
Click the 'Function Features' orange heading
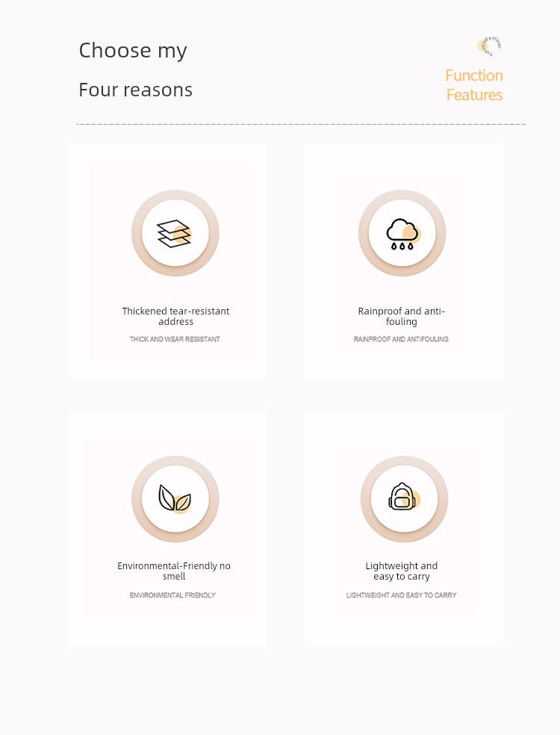[x=474, y=85]
